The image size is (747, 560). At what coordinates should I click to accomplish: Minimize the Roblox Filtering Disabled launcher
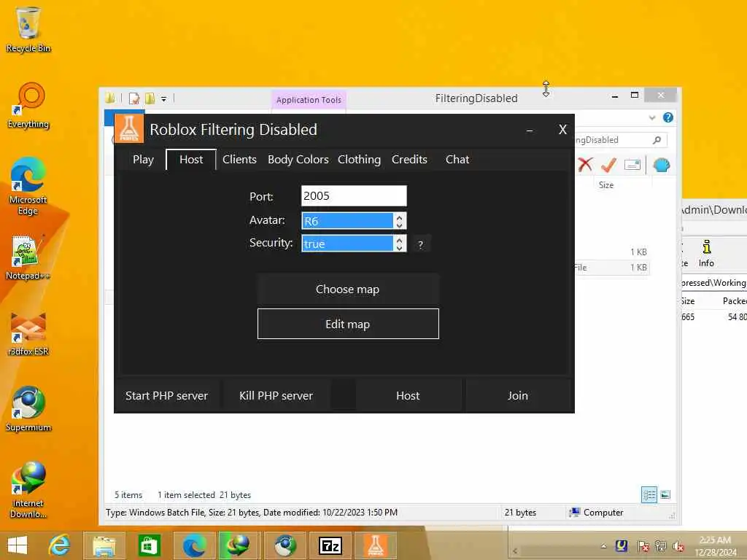coord(530,130)
